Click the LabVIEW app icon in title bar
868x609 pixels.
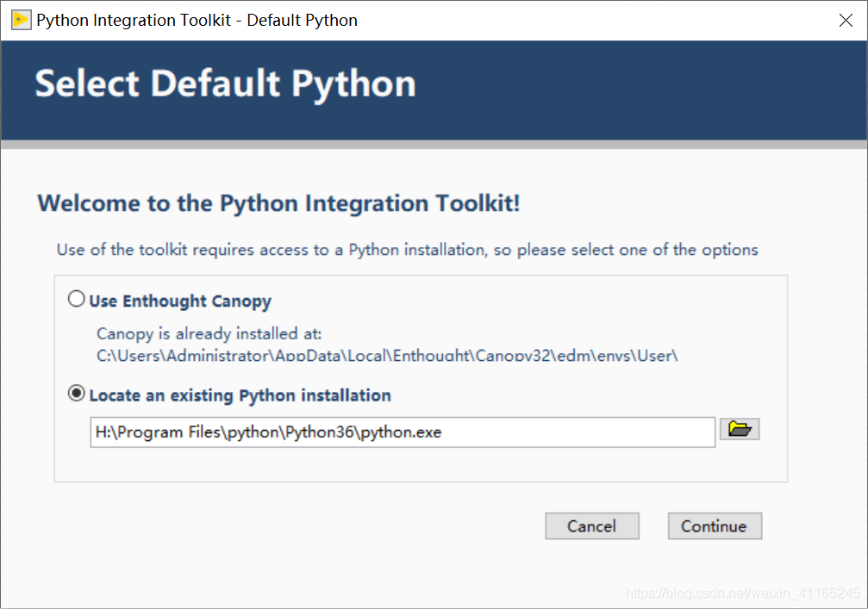point(21,20)
